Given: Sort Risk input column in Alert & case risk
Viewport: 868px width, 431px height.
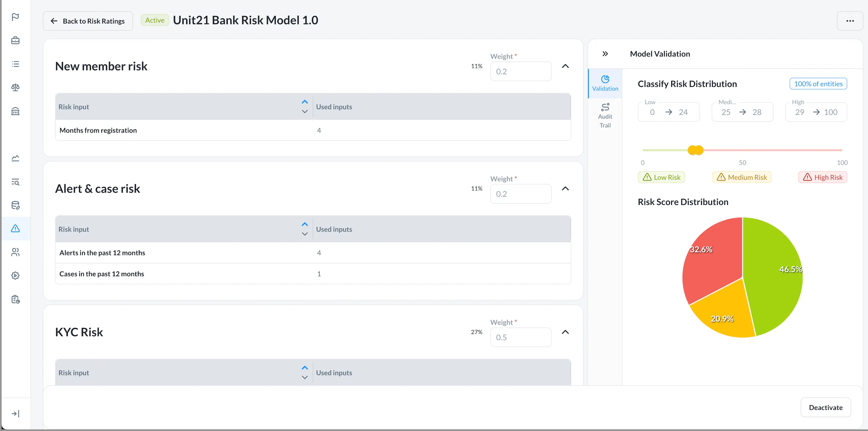Looking at the screenshot, I should coord(305,229).
